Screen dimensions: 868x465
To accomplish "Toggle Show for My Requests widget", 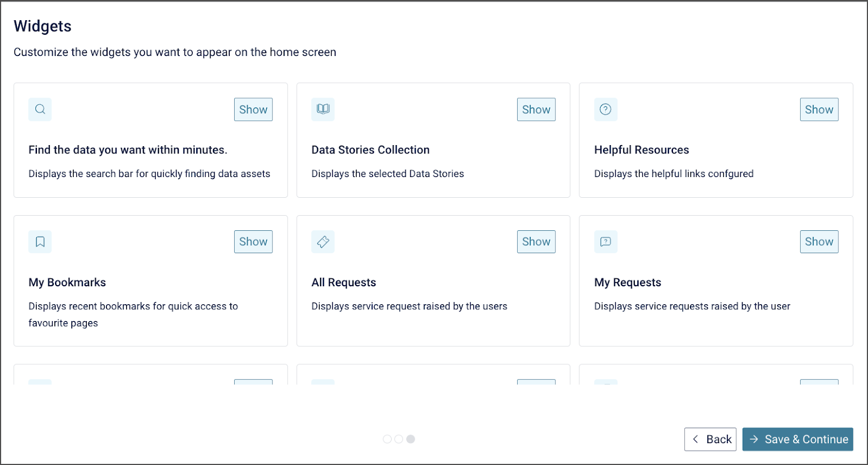I will click(819, 242).
